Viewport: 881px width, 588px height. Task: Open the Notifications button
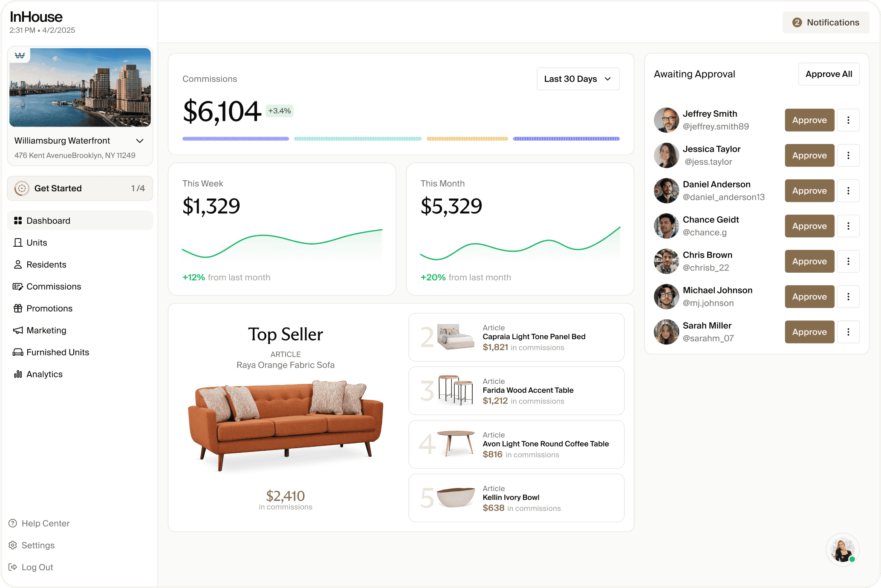[826, 23]
